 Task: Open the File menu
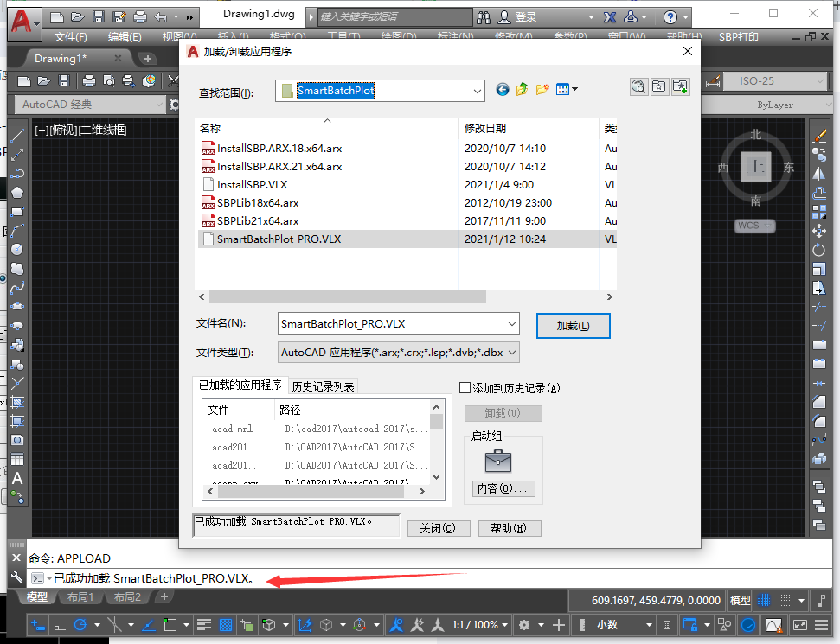click(x=70, y=37)
